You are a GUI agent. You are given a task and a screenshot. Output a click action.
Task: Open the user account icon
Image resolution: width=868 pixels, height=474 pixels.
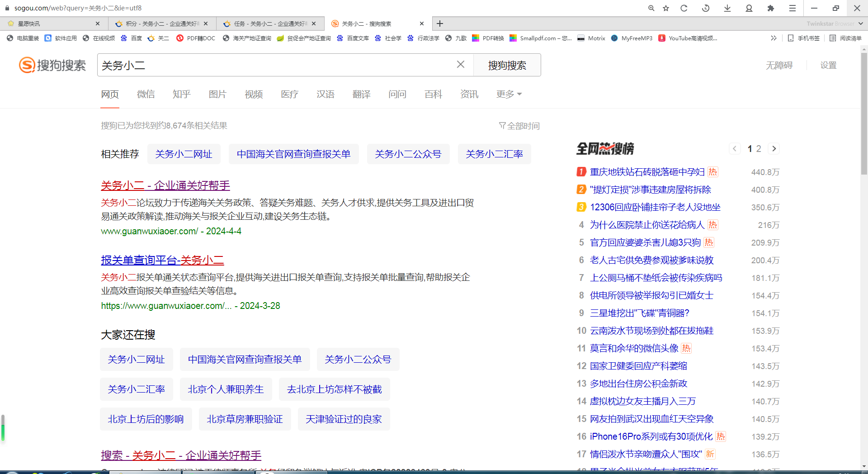[749, 8]
